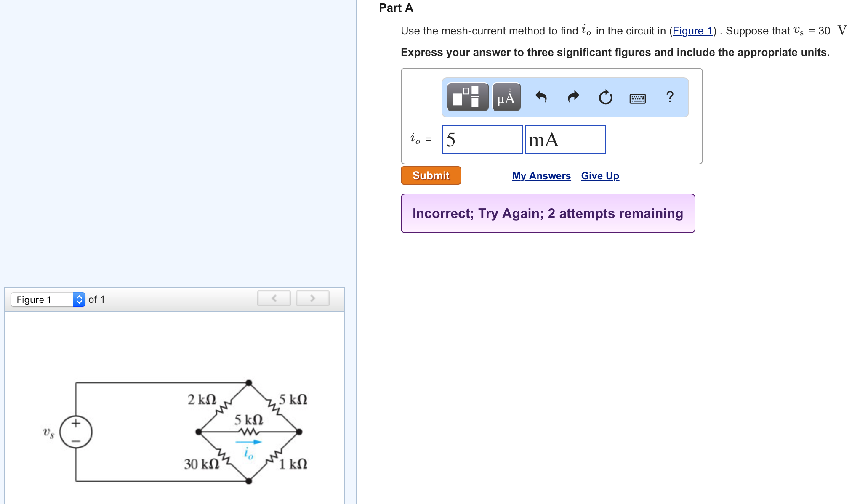
Task: Click the 30 kΩ resistor label
Action: [x=201, y=464]
